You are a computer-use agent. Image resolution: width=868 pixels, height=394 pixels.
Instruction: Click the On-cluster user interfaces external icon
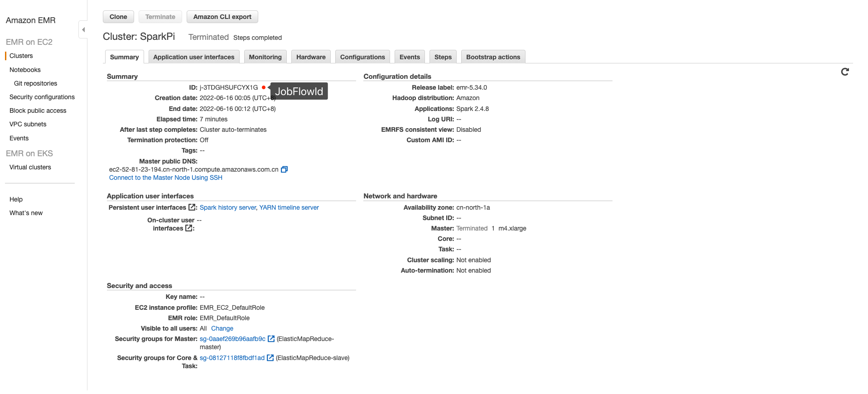pos(189,228)
